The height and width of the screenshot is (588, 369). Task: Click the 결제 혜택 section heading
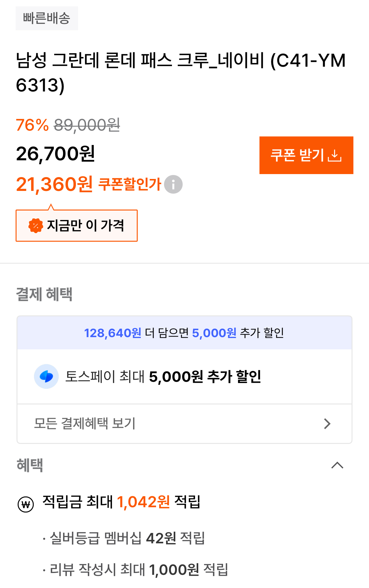(x=44, y=294)
